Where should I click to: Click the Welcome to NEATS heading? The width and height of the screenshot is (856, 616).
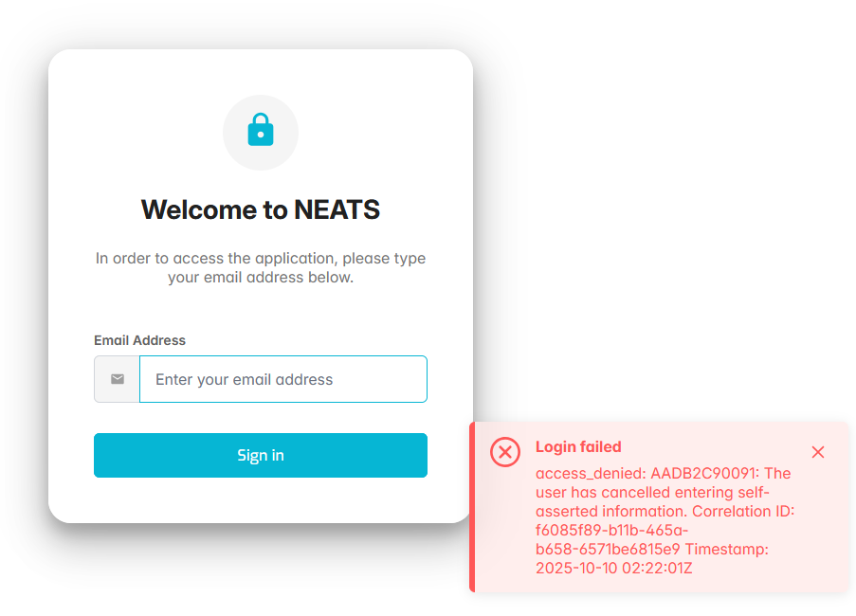261,209
